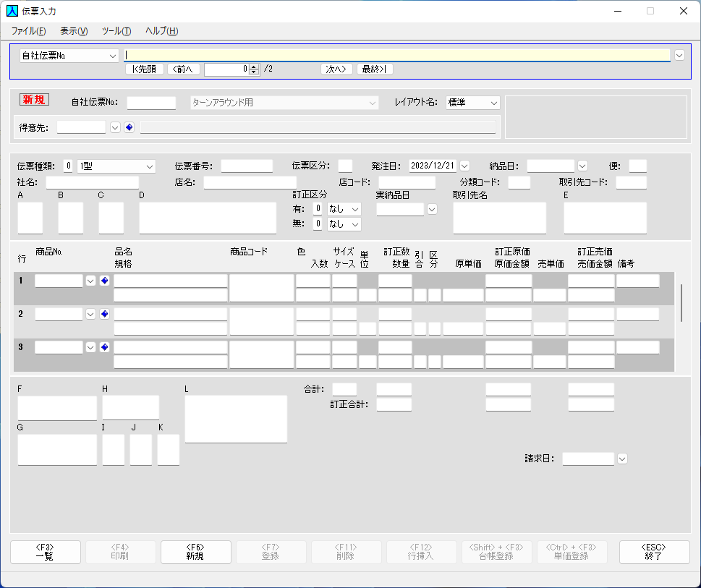Click the 発注日 field showing 2023/12/21

pyautogui.click(x=433, y=166)
